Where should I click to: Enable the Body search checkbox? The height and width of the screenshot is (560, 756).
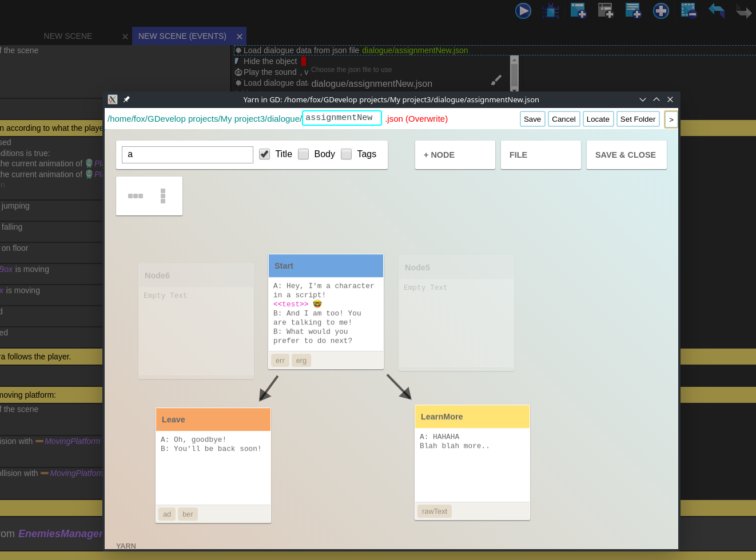point(304,154)
